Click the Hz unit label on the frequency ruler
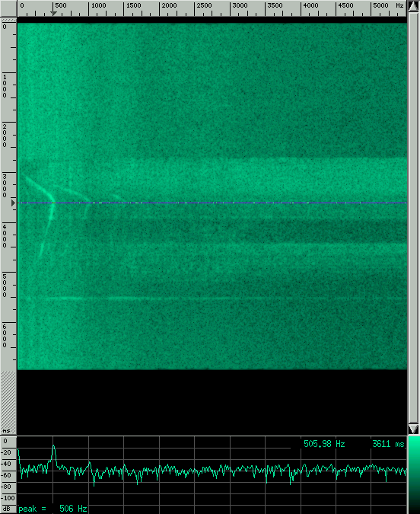 [x=399, y=5]
